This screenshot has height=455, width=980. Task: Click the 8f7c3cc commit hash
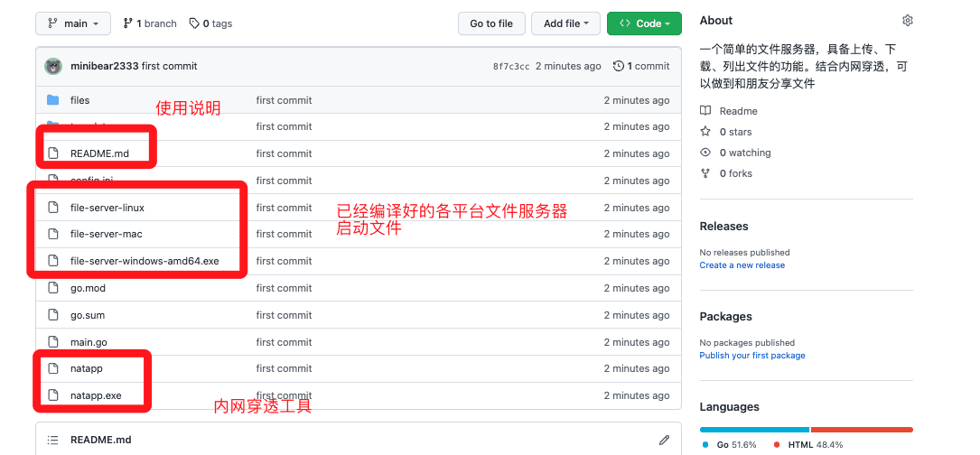[x=511, y=67]
